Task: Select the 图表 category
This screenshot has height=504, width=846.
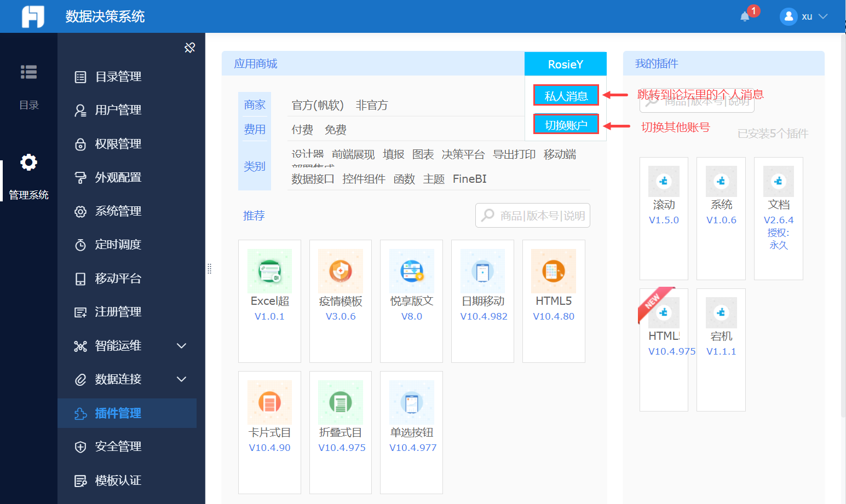Action: click(x=423, y=154)
